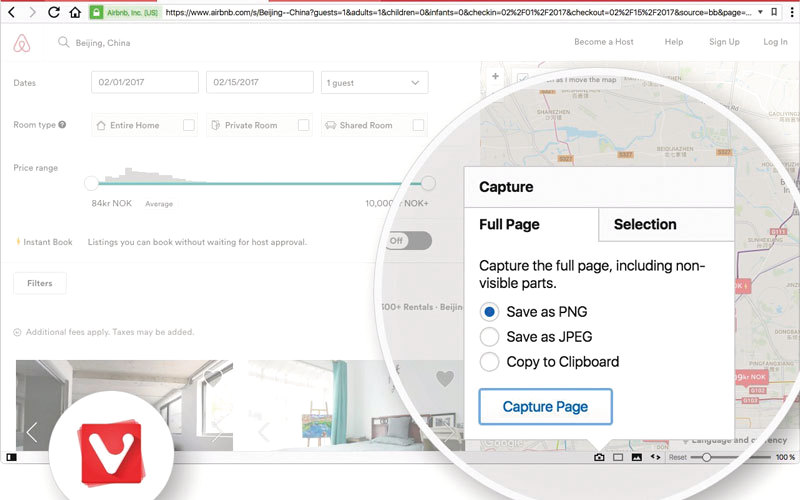Select Save as JPEG option
This screenshot has width=800, height=500.
click(x=490, y=336)
